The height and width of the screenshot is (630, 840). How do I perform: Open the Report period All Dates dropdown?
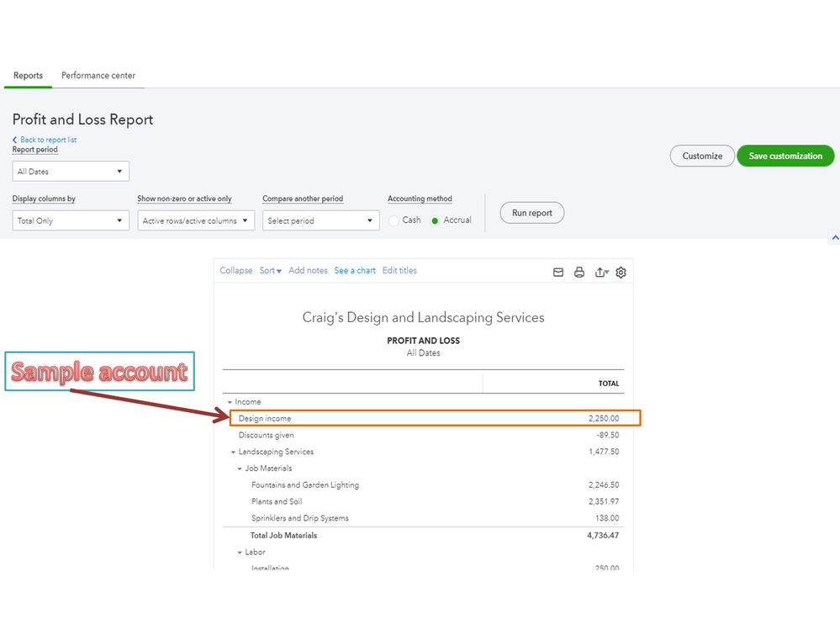point(71,172)
